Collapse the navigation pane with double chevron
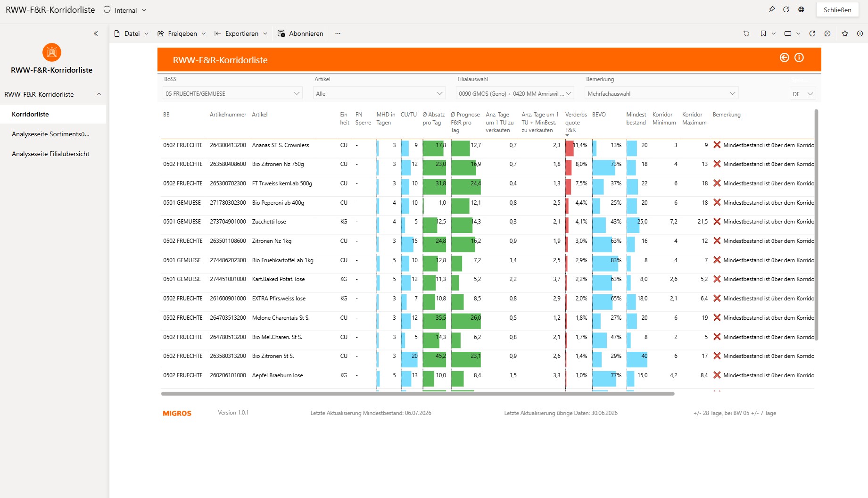This screenshot has height=498, width=868. [96, 33]
